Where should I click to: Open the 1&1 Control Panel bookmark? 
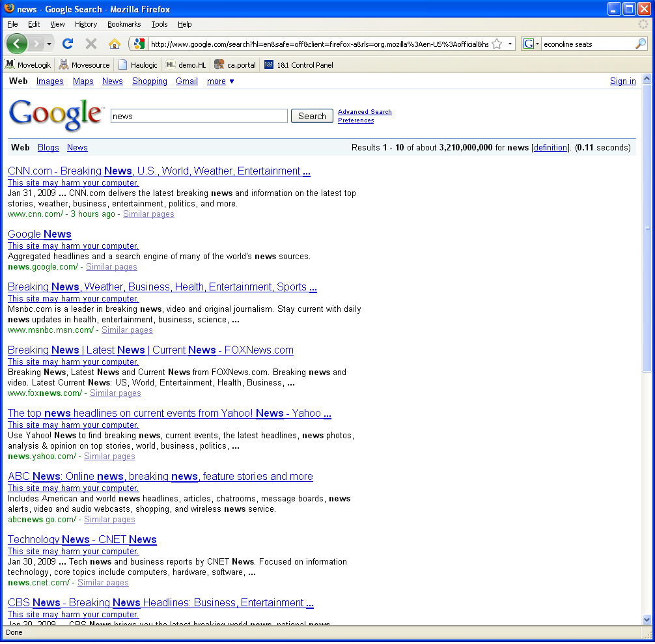coord(298,64)
